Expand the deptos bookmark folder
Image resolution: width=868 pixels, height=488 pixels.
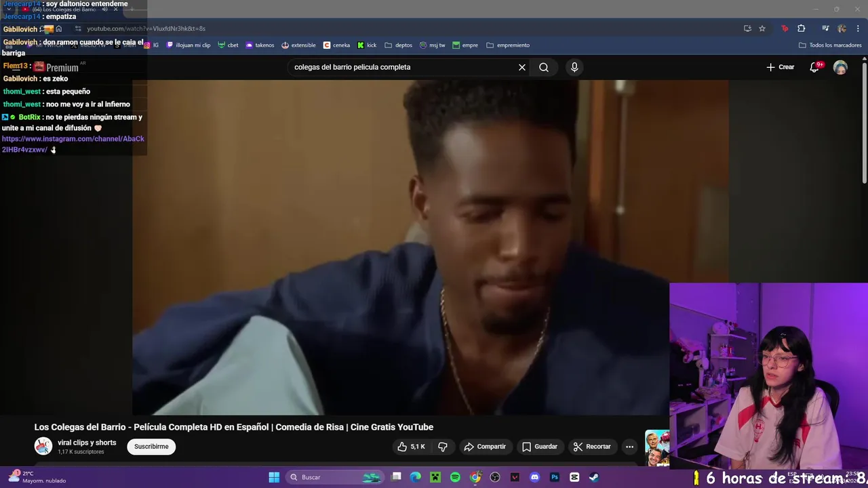399,45
